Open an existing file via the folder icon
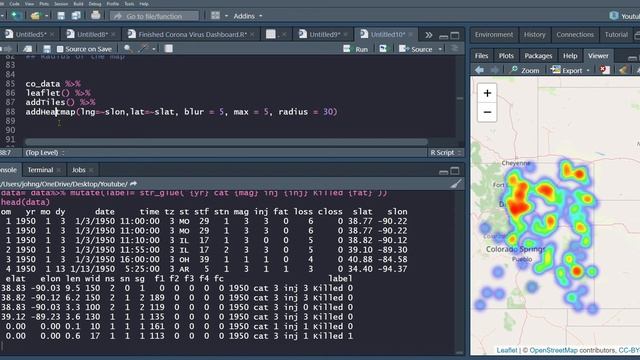The width and height of the screenshot is (640, 360). pyautogui.click(x=36, y=16)
